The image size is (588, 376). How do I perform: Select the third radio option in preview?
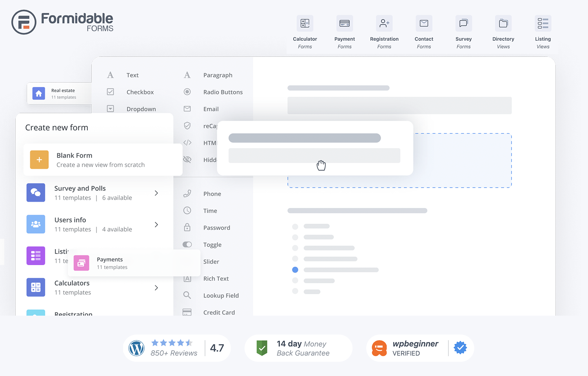pyautogui.click(x=295, y=248)
